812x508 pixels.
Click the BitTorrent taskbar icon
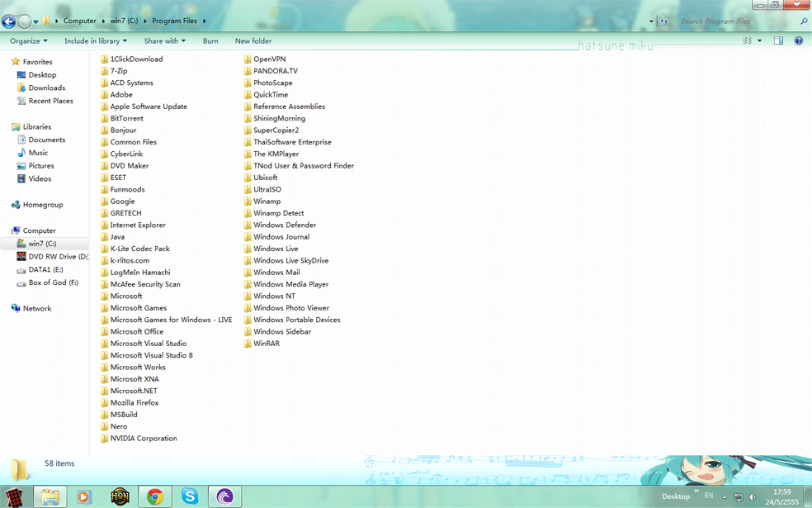click(x=225, y=496)
